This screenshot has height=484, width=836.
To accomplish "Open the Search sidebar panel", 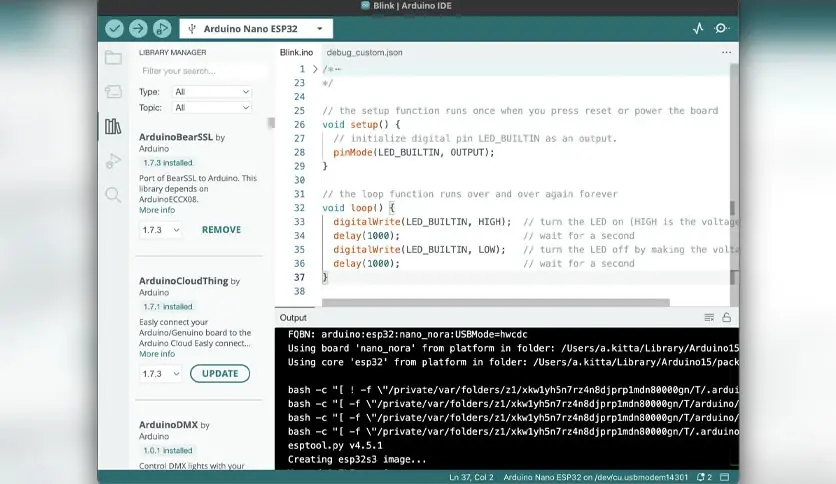I will point(113,195).
